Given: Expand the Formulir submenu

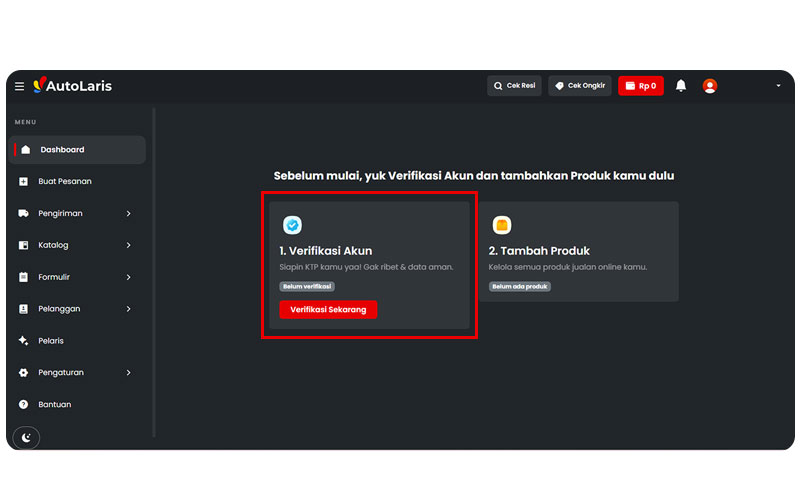Looking at the screenshot, I should 128,277.
